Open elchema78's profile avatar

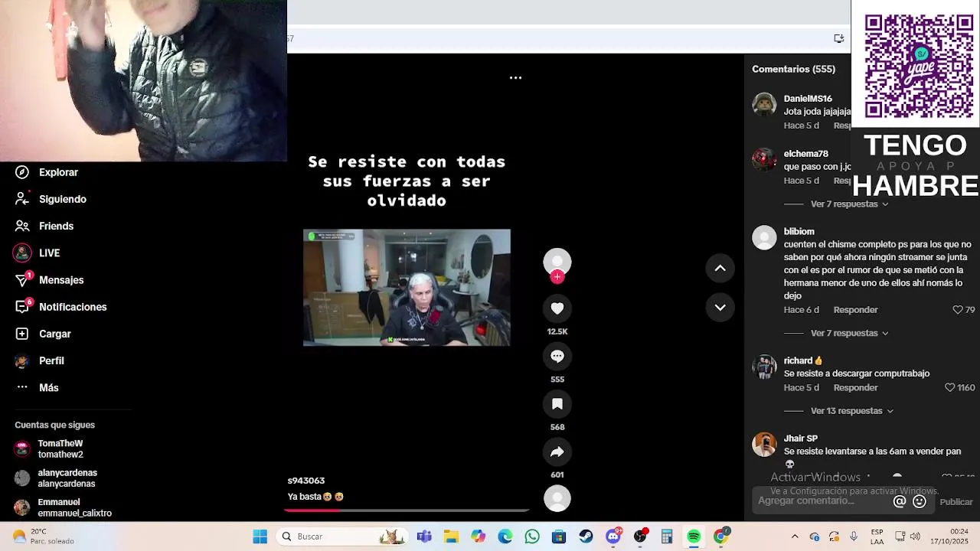coord(764,159)
